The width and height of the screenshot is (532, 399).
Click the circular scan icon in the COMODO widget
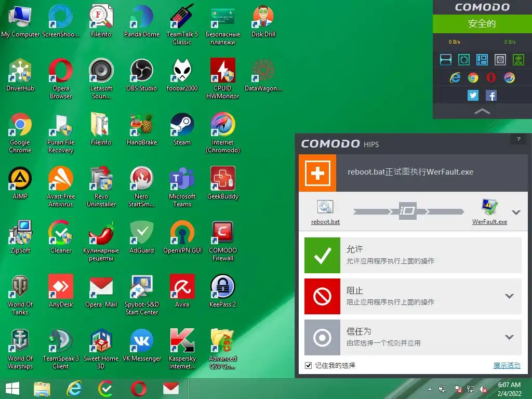pyautogui.click(x=464, y=60)
